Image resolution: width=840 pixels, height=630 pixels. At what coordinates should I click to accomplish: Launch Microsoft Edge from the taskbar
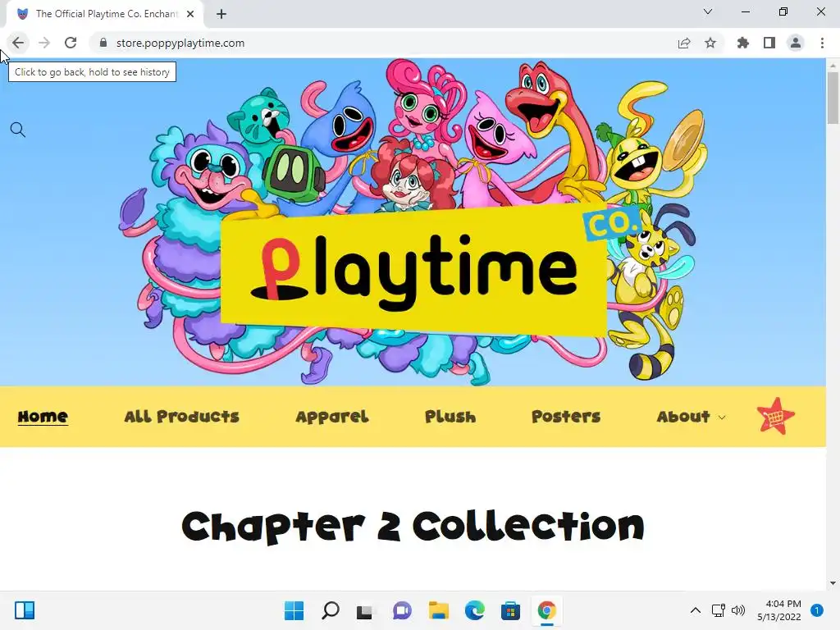pos(474,610)
